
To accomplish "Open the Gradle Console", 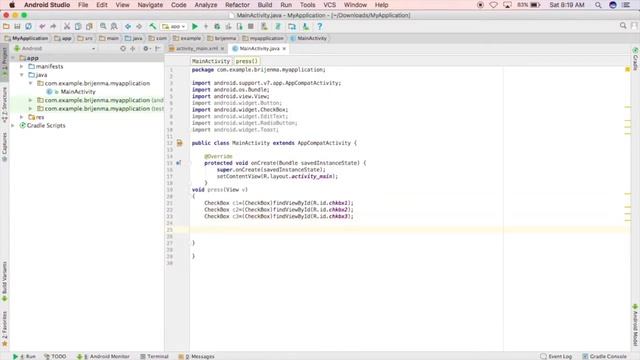I will tap(604, 356).
